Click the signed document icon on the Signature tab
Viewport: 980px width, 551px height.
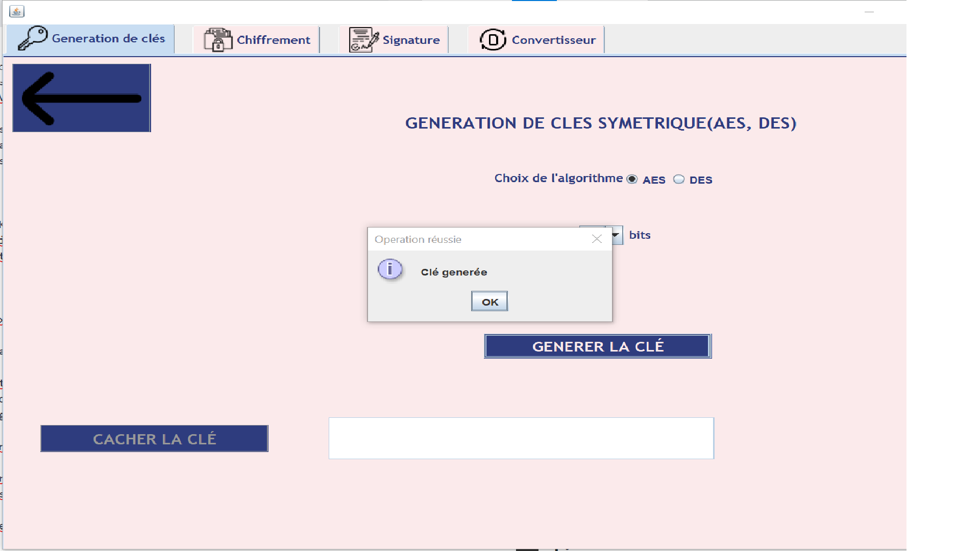pos(364,40)
